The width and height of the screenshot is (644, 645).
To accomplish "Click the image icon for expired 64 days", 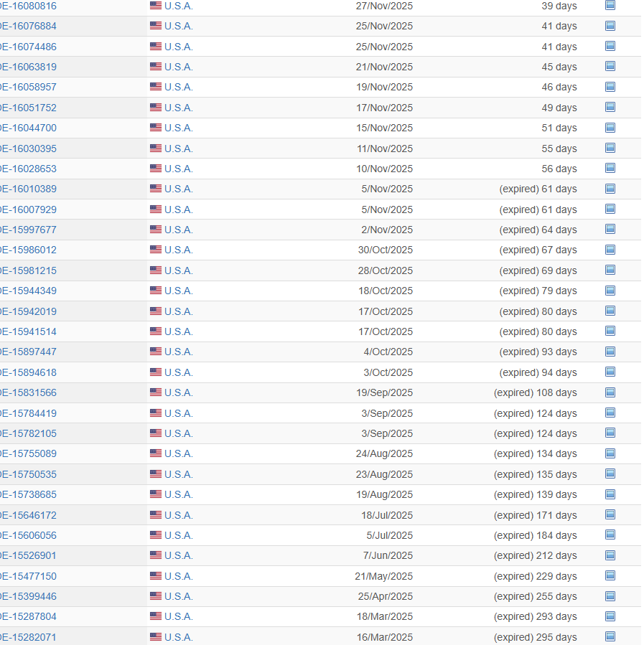I will click(610, 230).
